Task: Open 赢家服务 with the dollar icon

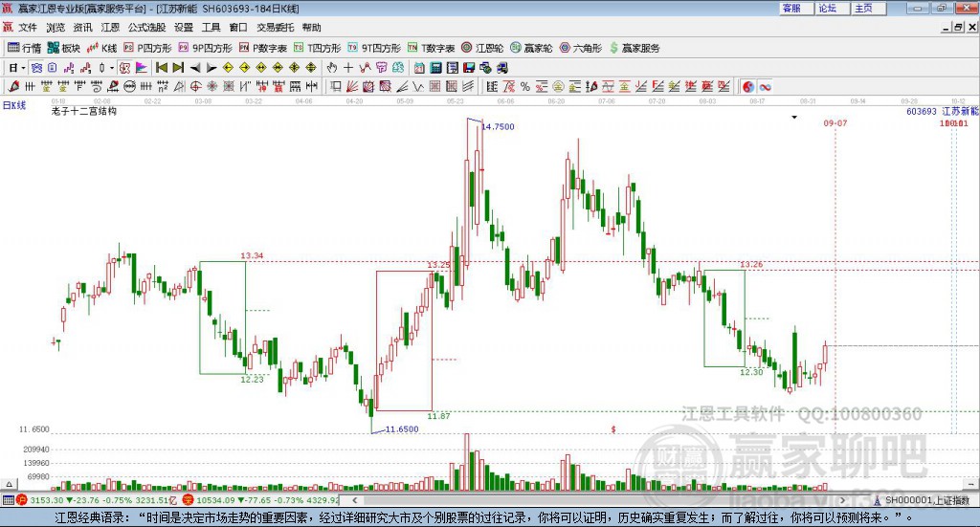Action: point(635,48)
